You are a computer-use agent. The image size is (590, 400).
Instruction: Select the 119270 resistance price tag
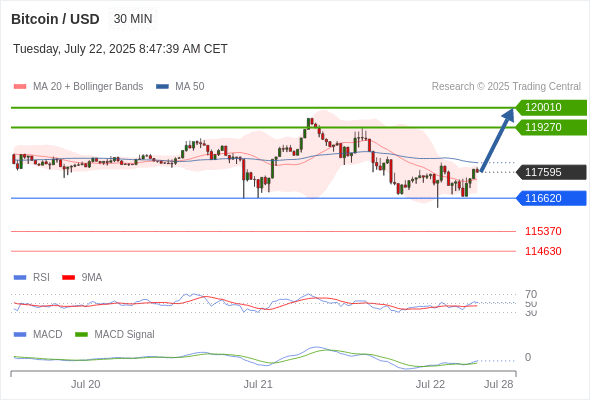point(551,128)
